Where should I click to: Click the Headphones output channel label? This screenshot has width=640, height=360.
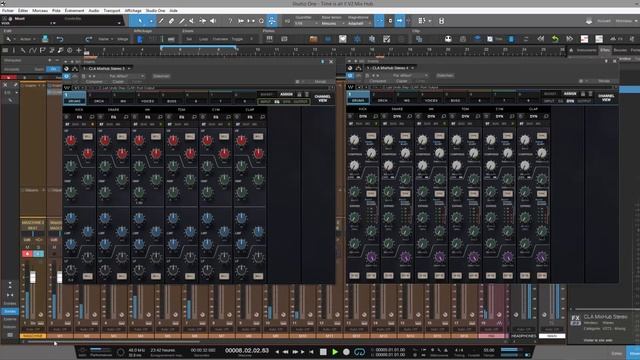tap(524, 336)
